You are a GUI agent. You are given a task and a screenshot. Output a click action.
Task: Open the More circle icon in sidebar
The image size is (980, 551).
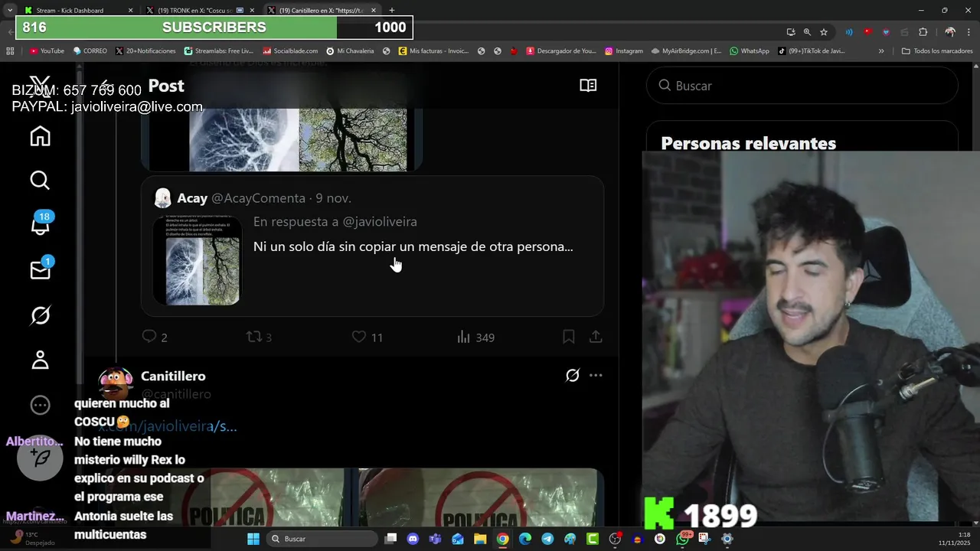40,405
